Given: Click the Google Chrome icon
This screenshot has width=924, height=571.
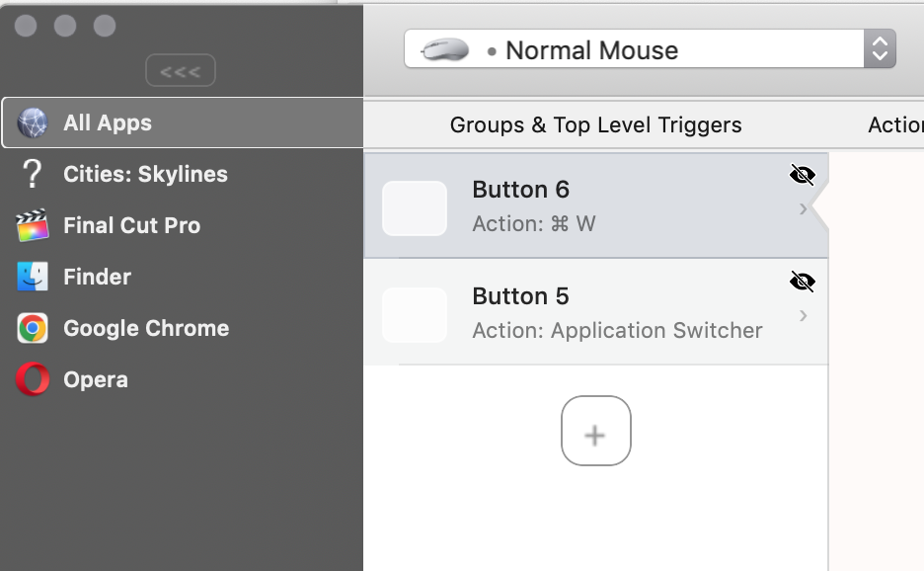Looking at the screenshot, I should pyautogui.click(x=33, y=329).
